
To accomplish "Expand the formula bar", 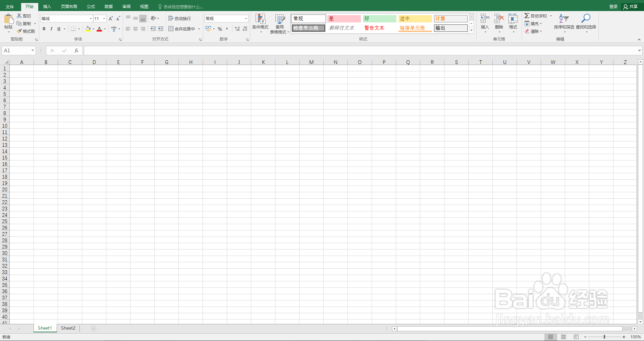I will click(x=639, y=51).
